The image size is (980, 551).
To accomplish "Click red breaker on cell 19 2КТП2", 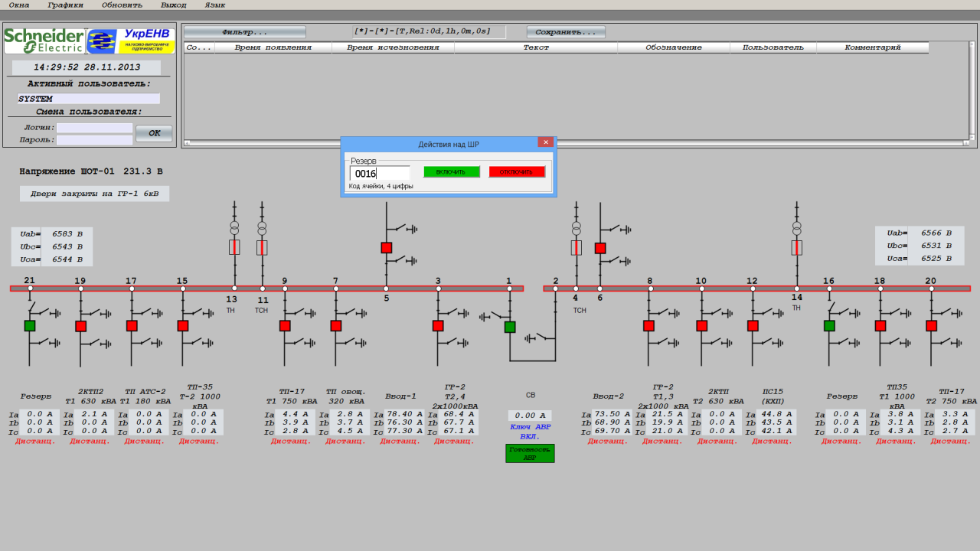I will [x=80, y=326].
